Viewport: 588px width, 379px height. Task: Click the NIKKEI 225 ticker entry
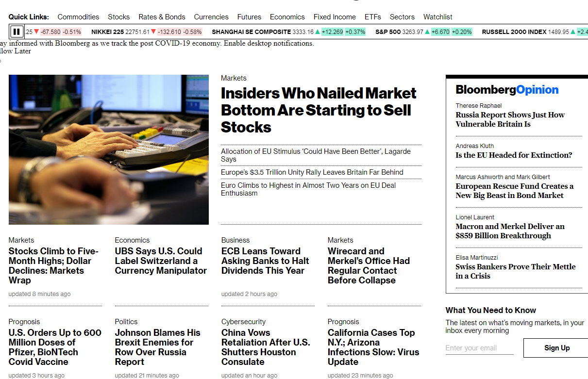(x=147, y=32)
